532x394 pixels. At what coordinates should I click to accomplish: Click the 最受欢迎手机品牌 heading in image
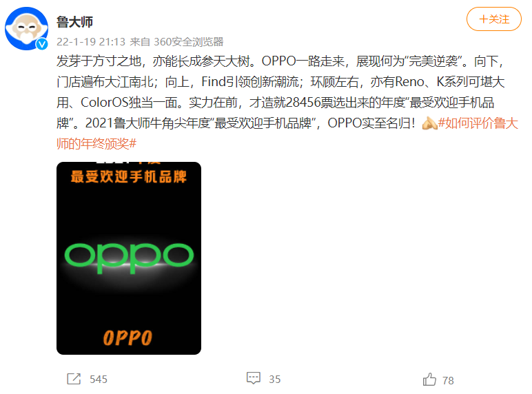click(x=129, y=176)
